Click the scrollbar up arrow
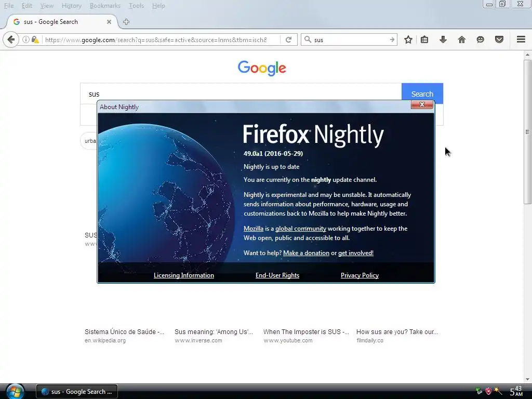The image size is (532, 399). [527, 55]
